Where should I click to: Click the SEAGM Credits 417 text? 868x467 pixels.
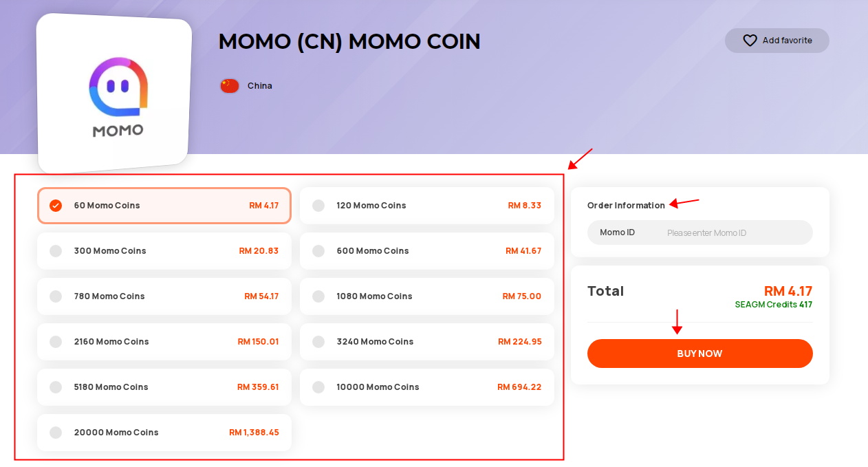click(x=774, y=305)
